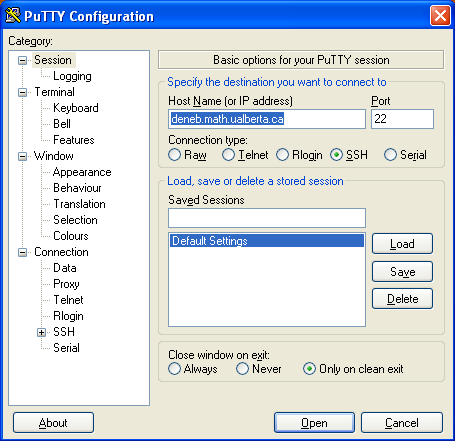455x441 pixels.
Task: Open the Colours settings category
Action: 71,236
